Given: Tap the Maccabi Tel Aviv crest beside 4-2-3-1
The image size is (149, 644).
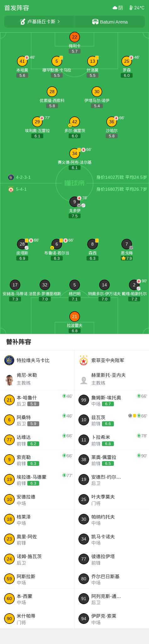Looking at the screenshot, I should 11,177.
